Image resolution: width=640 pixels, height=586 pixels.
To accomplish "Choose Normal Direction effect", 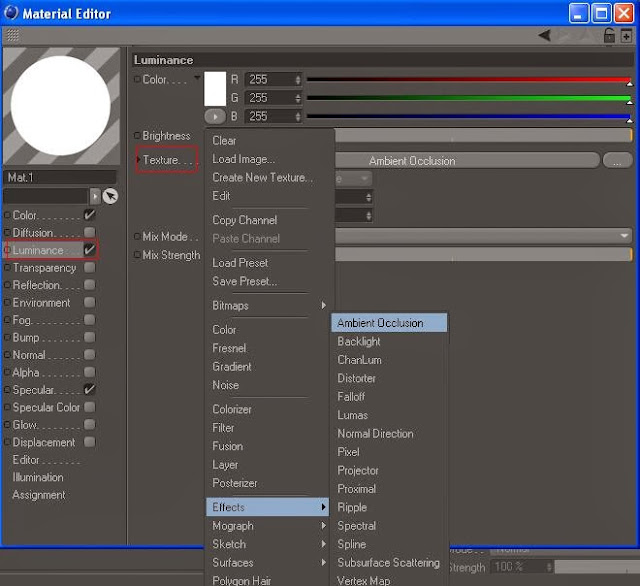I will tap(375, 433).
